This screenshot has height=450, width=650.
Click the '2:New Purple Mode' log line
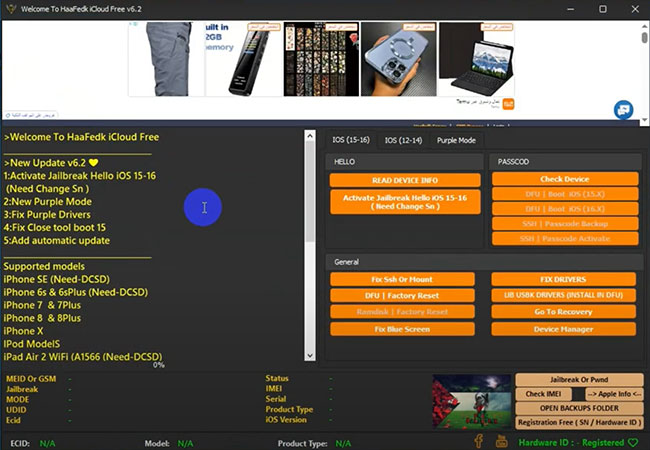coord(48,202)
